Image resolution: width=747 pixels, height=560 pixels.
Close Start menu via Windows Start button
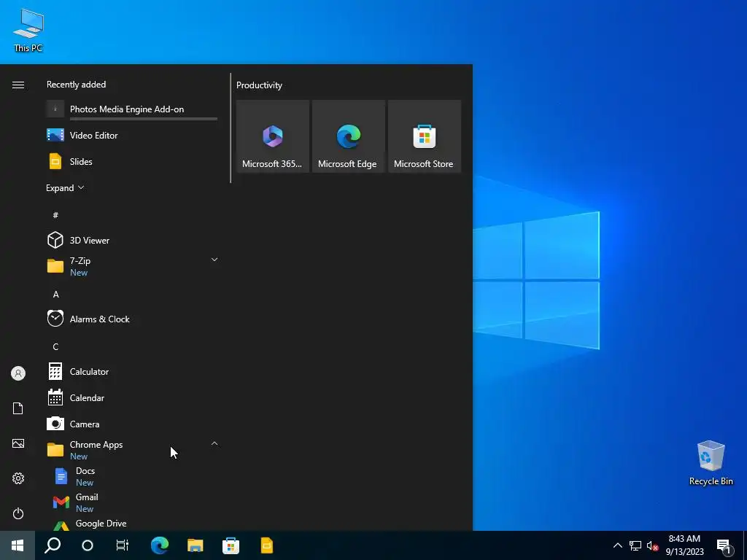click(x=18, y=545)
